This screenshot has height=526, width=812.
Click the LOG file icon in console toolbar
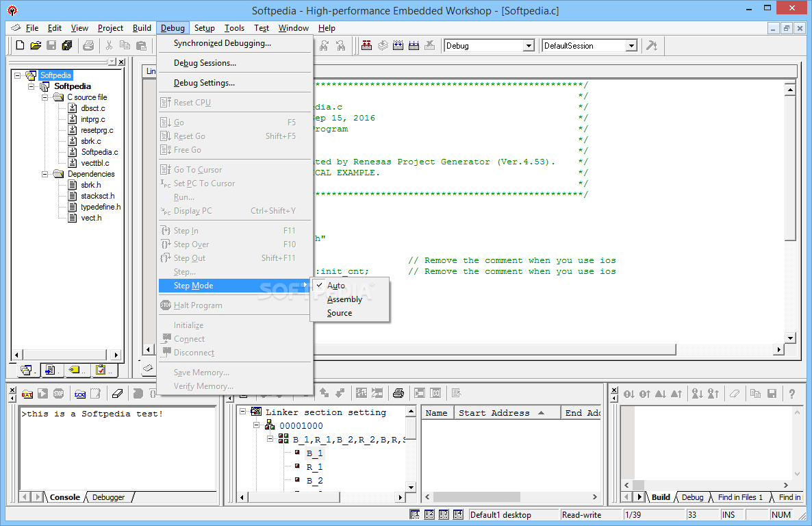tap(79, 394)
